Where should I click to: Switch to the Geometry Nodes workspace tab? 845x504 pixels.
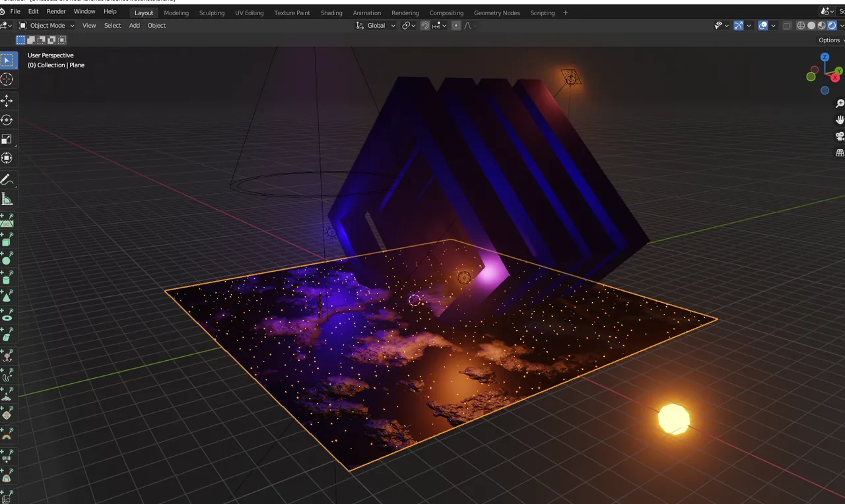click(x=497, y=13)
